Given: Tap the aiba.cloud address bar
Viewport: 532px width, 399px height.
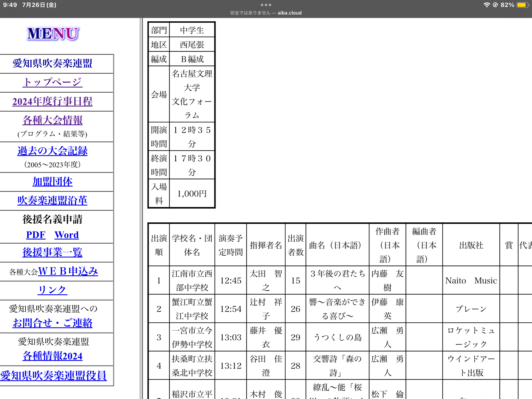Looking at the screenshot, I should pyautogui.click(x=266, y=13).
